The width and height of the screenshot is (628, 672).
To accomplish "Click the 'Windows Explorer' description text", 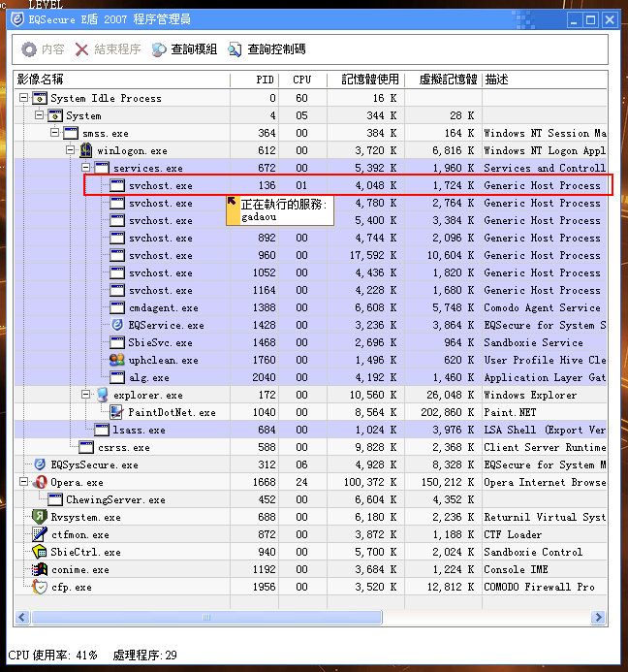I will tap(530, 395).
